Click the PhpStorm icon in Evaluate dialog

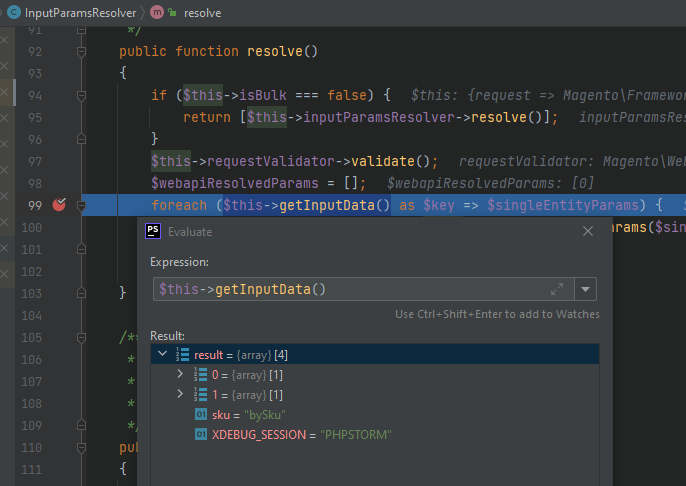(x=153, y=231)
